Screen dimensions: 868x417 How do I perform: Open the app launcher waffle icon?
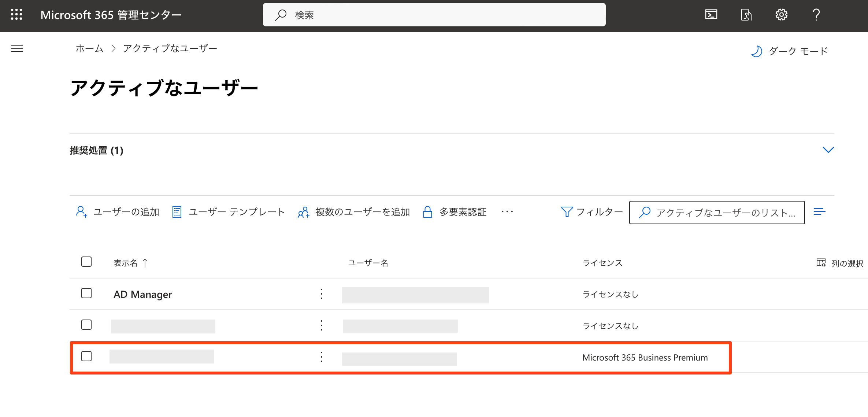16,15
